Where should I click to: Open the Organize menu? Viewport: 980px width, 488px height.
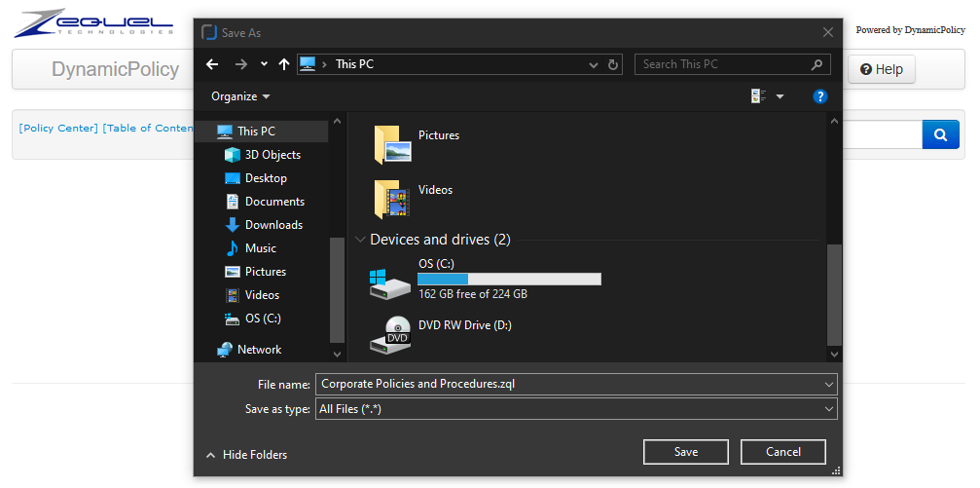click(240, 96)
